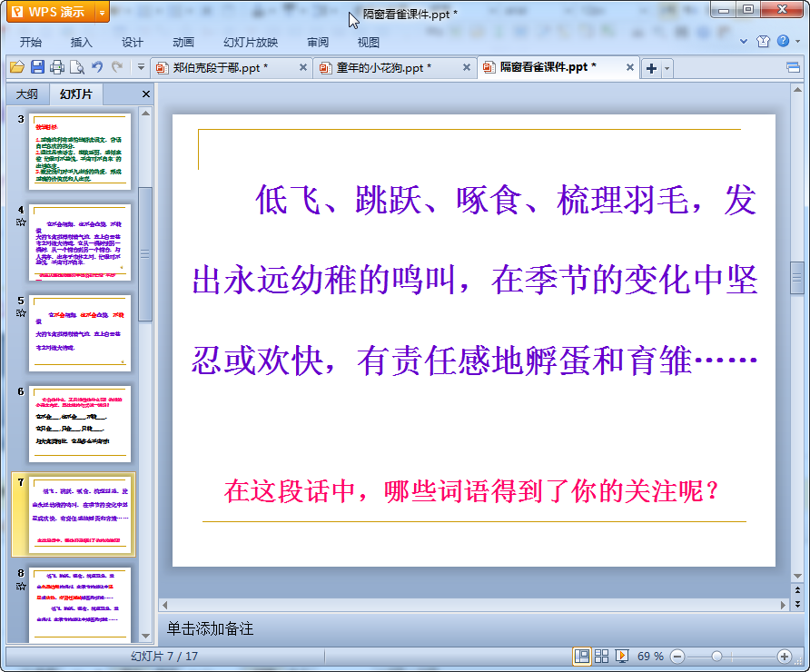
Task: Click horizontal scrollbar right arrow
Action: (783, 605)
